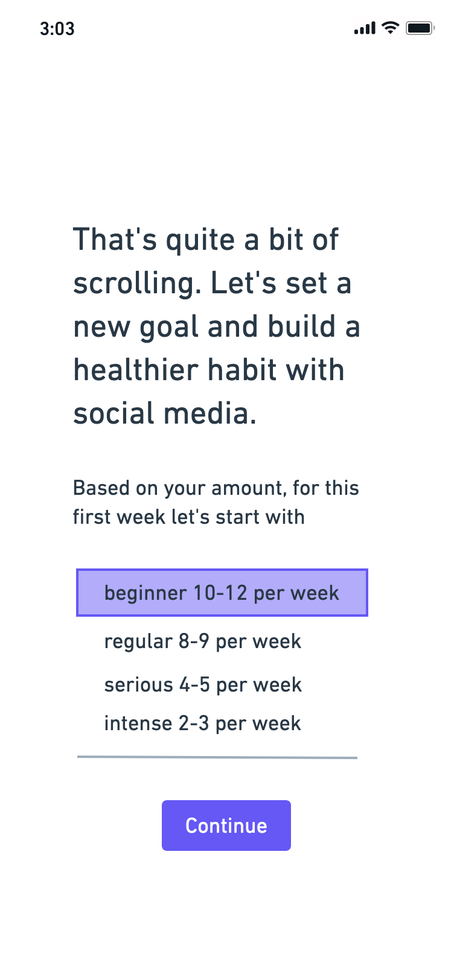Pick the serious 4-5 per week option
This screenshot has width=454, height=980.
coord(203,685)
